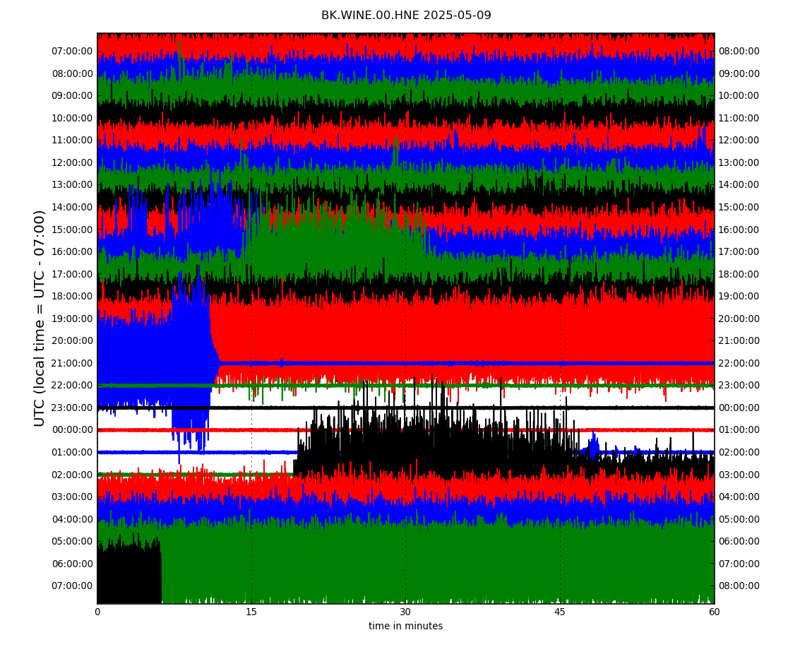Screen dimensions: 812x671
Task: Click the 03:00:00 local-time label on right axis
Action: (739, 475)
